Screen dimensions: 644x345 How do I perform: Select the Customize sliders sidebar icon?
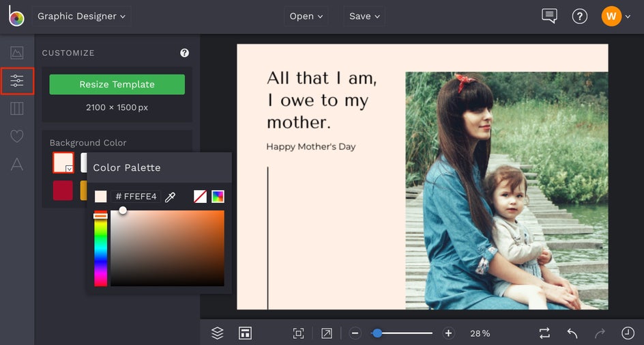coord(17,81)
